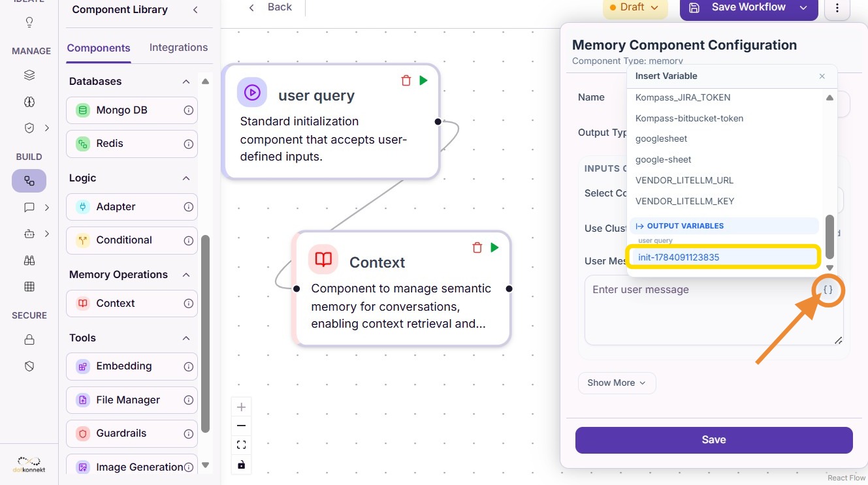Image resolution: width=868 pixels, height=485 pixels.
Task: Collapse the Memory Operations section
Action: 186,275
